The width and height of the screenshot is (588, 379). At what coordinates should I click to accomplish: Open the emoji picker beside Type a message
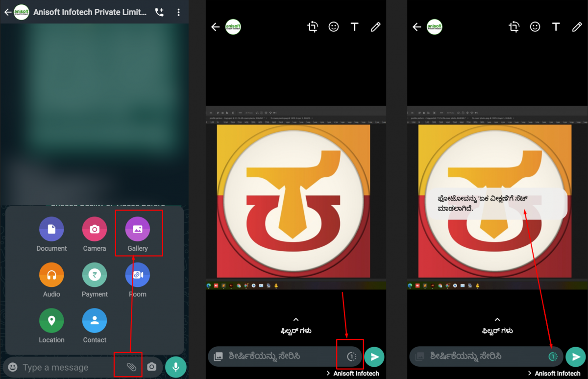coord(13,367)
